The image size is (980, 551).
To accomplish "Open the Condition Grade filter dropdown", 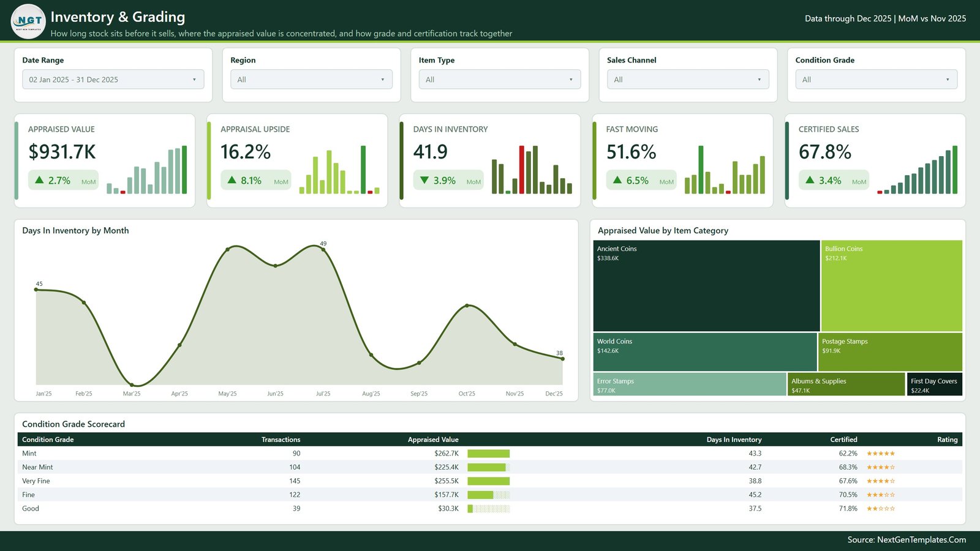I will pyautogui.click(x=876, y=80).
